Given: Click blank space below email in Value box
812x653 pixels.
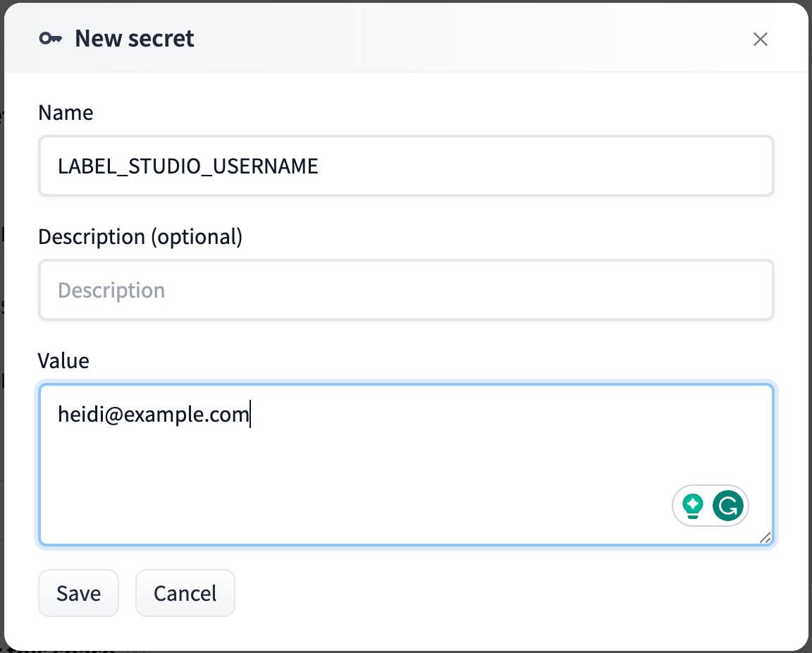Looking at the screenshot, I should (317, 480).
